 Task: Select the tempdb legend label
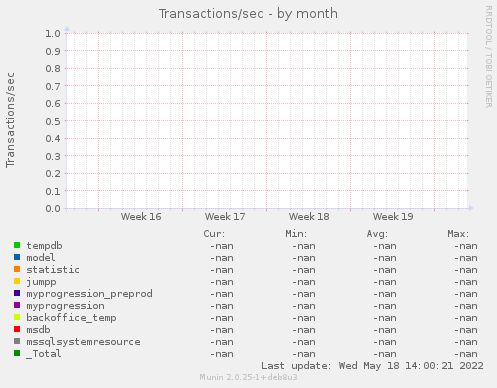[44, 246]
